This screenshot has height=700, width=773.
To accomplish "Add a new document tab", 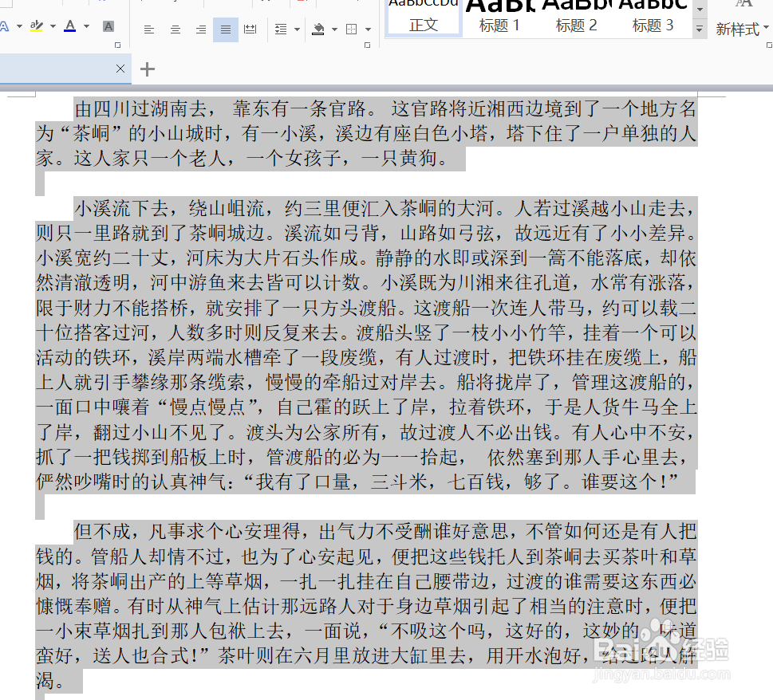I will pyautogui.click(x=148, y=69).
